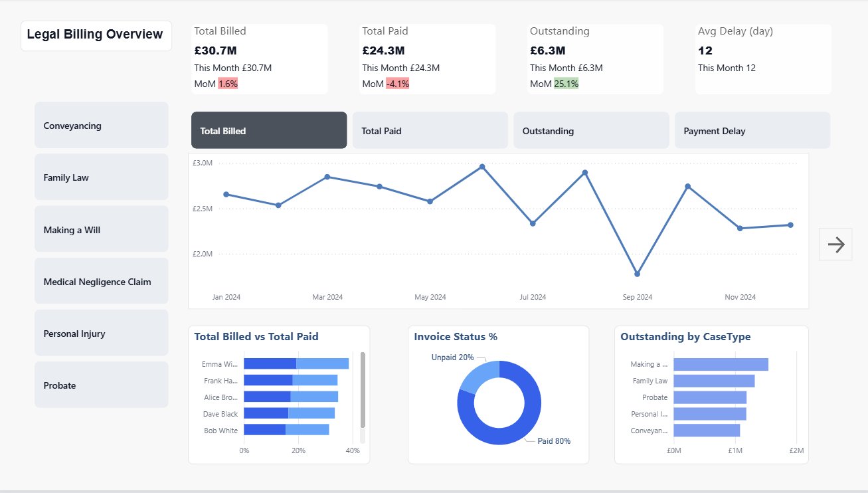This screenshot has width=868, height=493.
Task: Click the Outstanding MoM 25.1% indicator
Action: point(566,84)
